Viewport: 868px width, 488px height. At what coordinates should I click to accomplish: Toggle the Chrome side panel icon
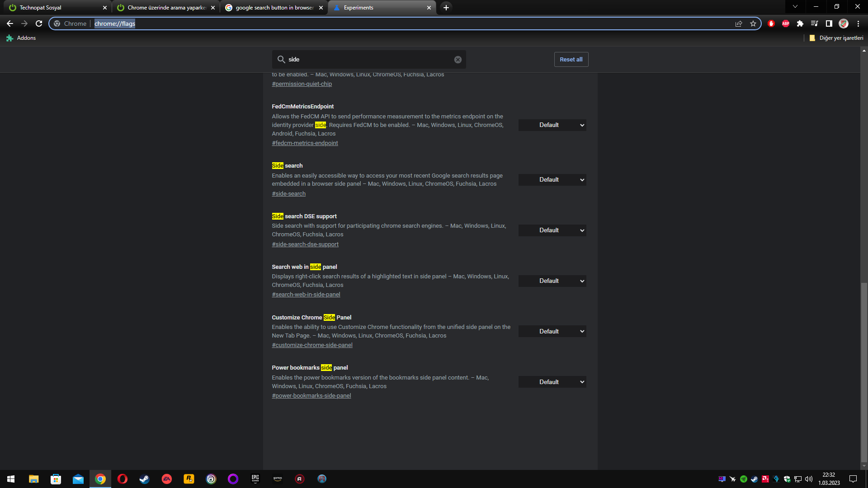point(829,23)
